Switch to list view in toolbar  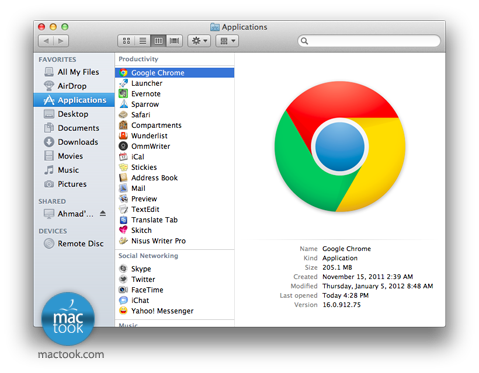tap(142, 41)
